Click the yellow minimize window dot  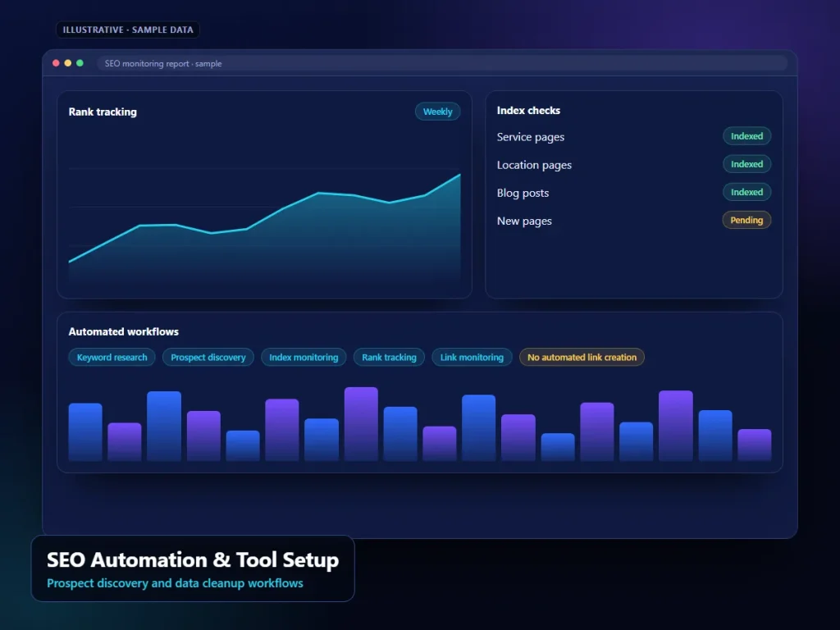(68, 63)
